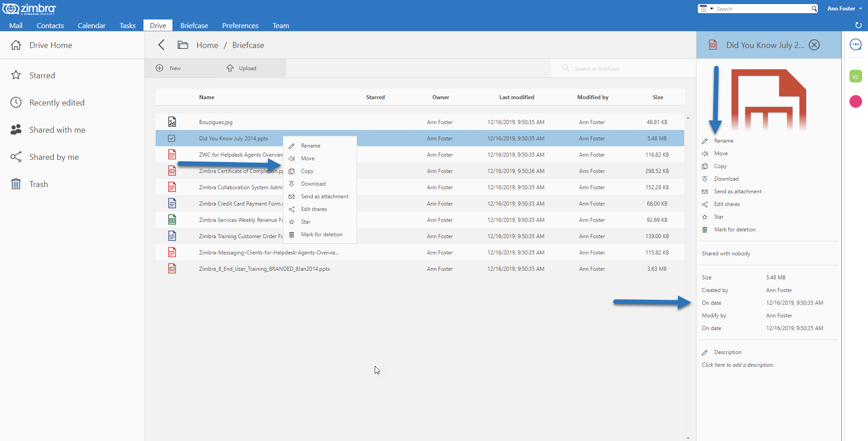This screenshot has width=868, height=441.
Task: Select the Zimbra_8_End_User_Training_BRANDED_8Jan2014.pptx file
Action: coord(420,268)
